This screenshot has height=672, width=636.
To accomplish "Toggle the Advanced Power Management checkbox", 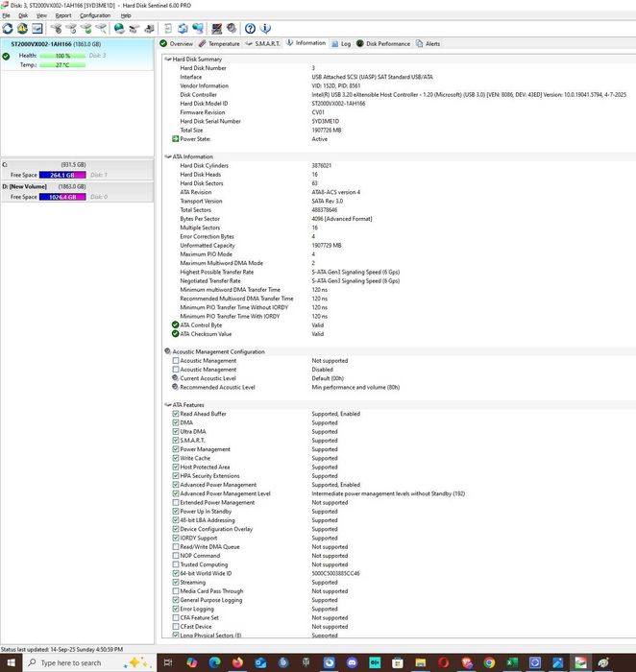I will (x=176, y=485).
